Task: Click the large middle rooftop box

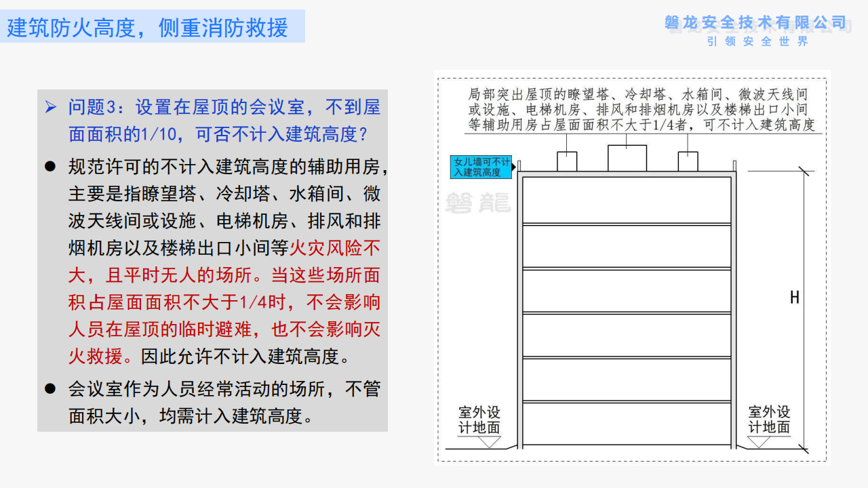Action: tap(627, 158)
